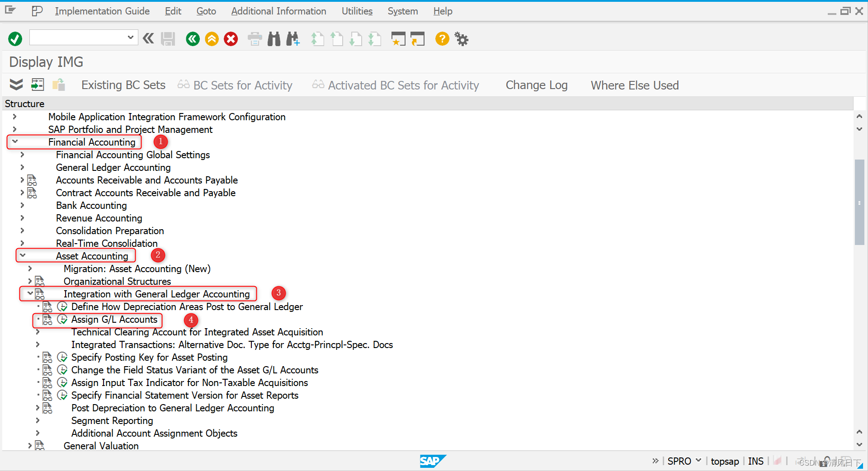Open the Goto menu
The image size is (868, 471).
click(x=206, y=11)
